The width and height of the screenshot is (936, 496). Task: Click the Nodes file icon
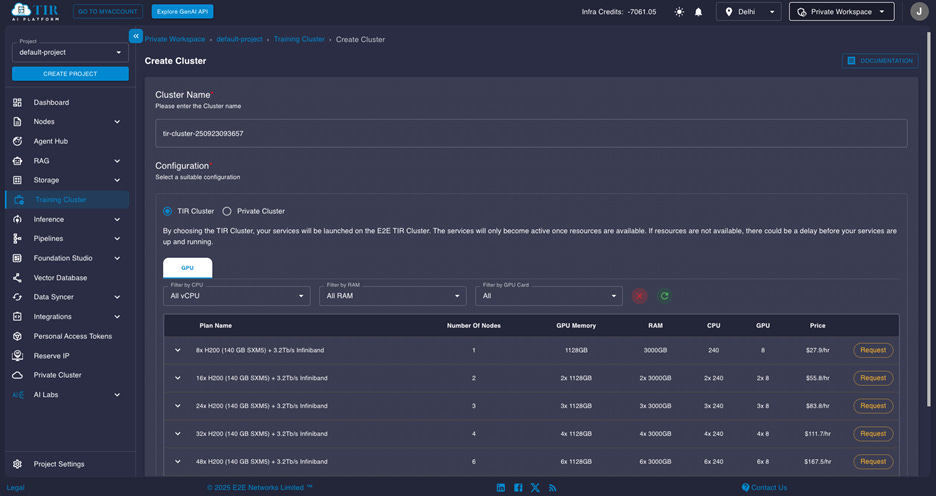tap(17, 122)
